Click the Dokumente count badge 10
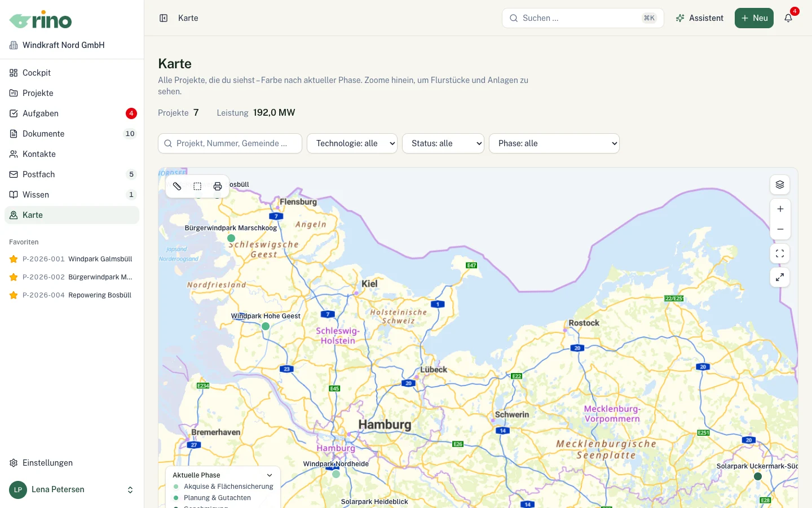Viewport: 812px width, 508px height. pos(130,134)
